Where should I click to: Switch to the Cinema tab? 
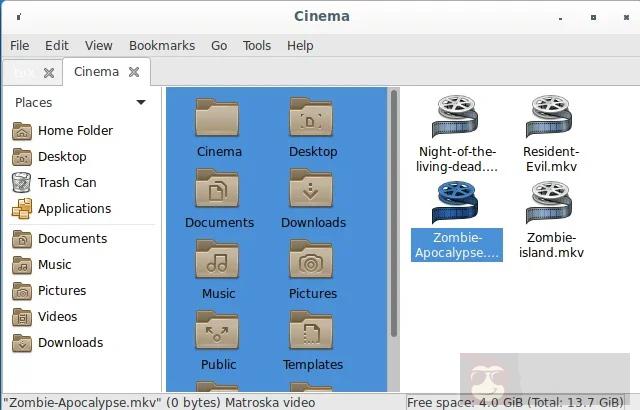[96, 72]
